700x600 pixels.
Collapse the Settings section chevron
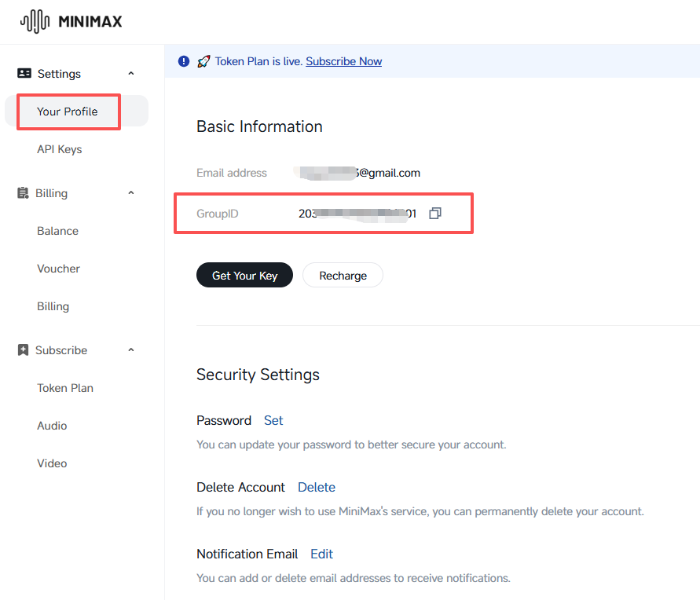(130, 73)
